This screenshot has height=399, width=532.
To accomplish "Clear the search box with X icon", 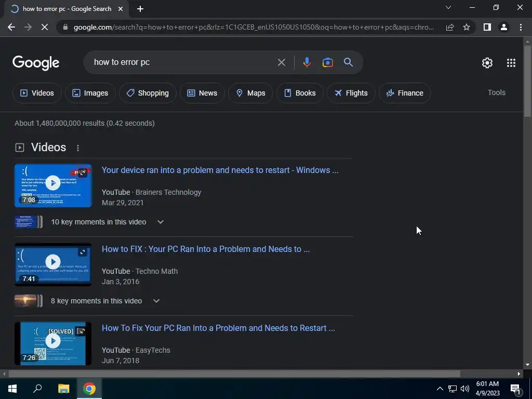I will tap(281, 62).
